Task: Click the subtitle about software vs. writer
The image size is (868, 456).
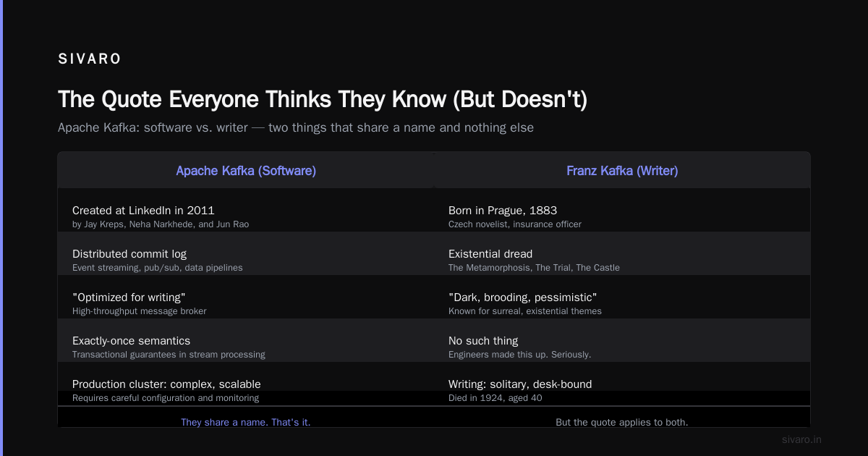Action: pyautogui.click(x=296, y=127)
